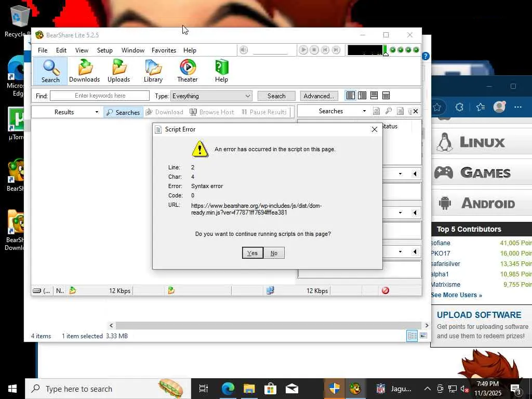Image resolution: width=532 pixels, height=399 pixels.
Task: Open Task View in the taskbar
Action: [x=204, y=389]
